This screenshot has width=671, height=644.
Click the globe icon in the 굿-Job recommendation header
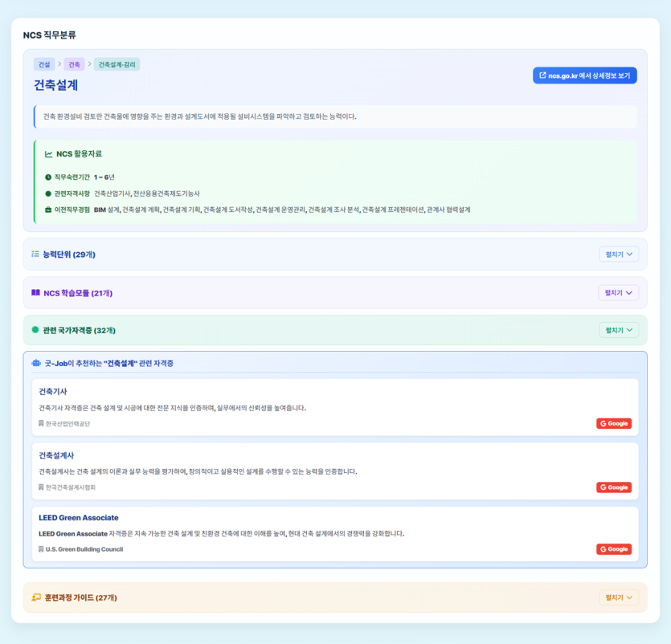click(35, 363)
